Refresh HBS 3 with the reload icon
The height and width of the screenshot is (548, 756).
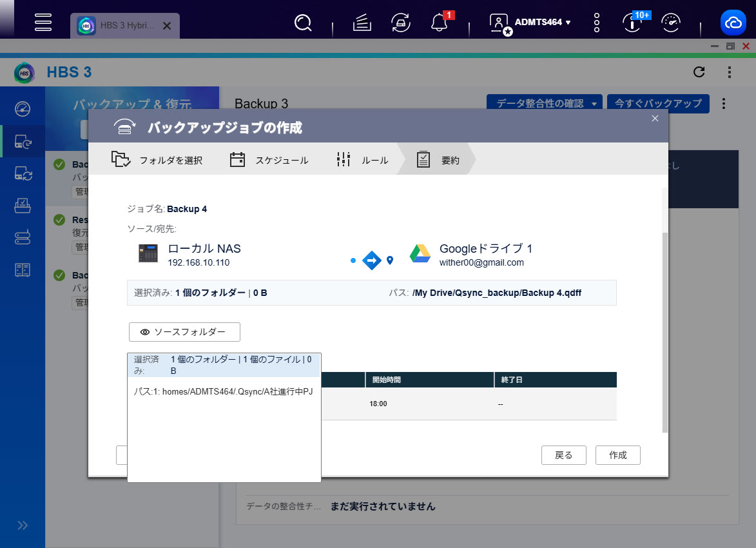click(x=699, y=72)
